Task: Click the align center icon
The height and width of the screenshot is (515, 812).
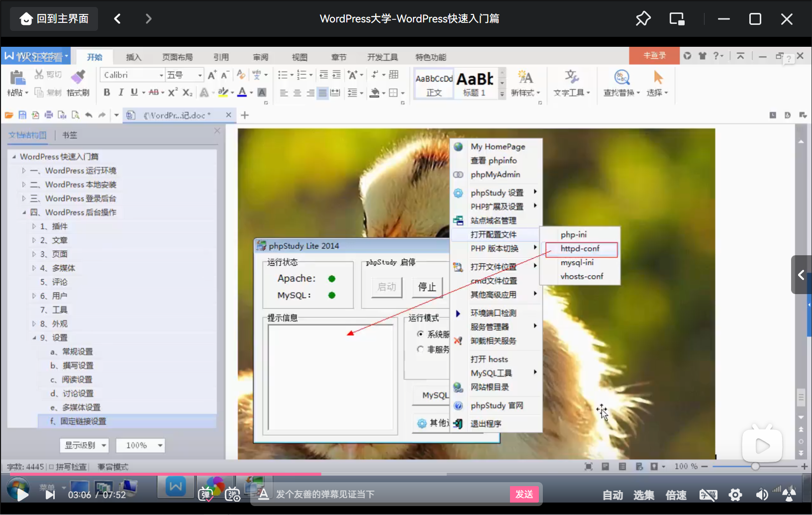Action: [297, 93]
